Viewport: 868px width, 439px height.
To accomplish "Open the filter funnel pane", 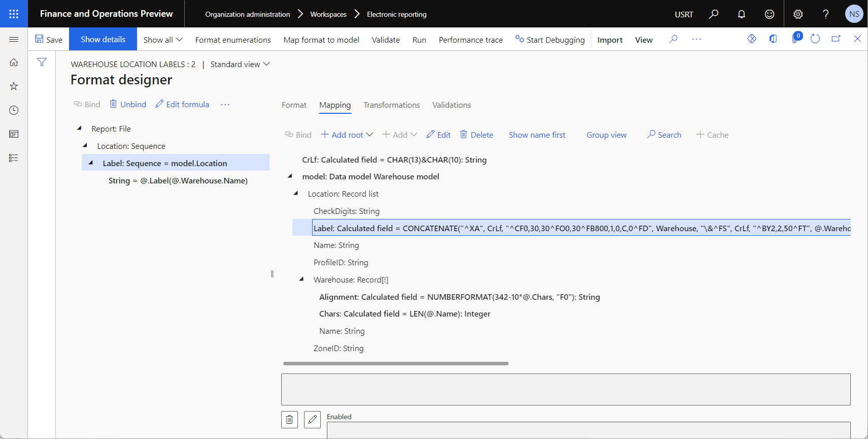I will tap(42, 62).
